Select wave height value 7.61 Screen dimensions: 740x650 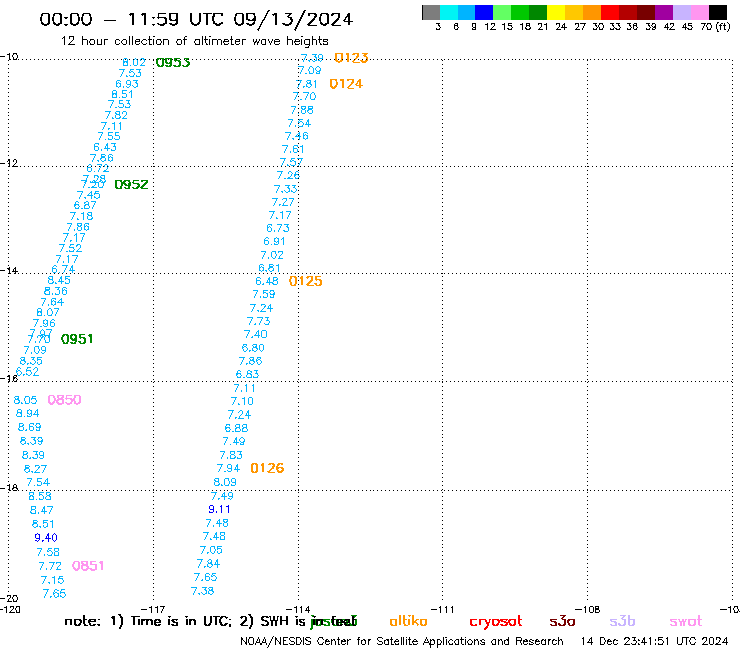(x=293, y=149)
